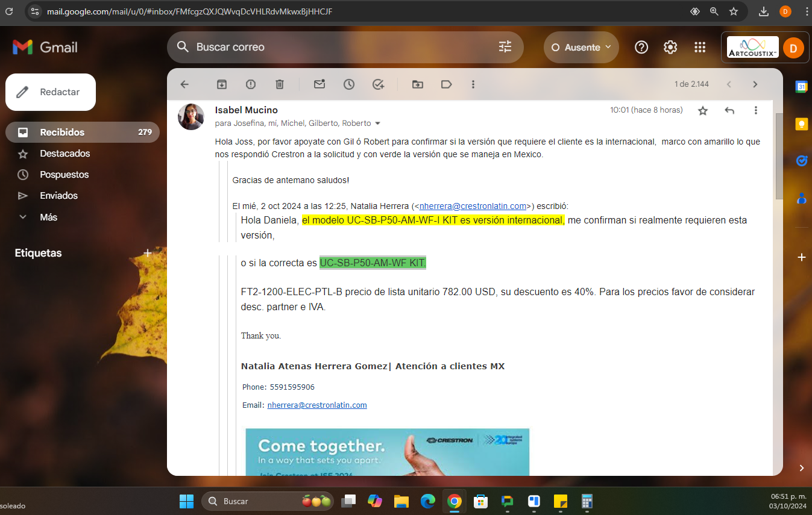Go back to inbox with the arrow

coord(184,84)
